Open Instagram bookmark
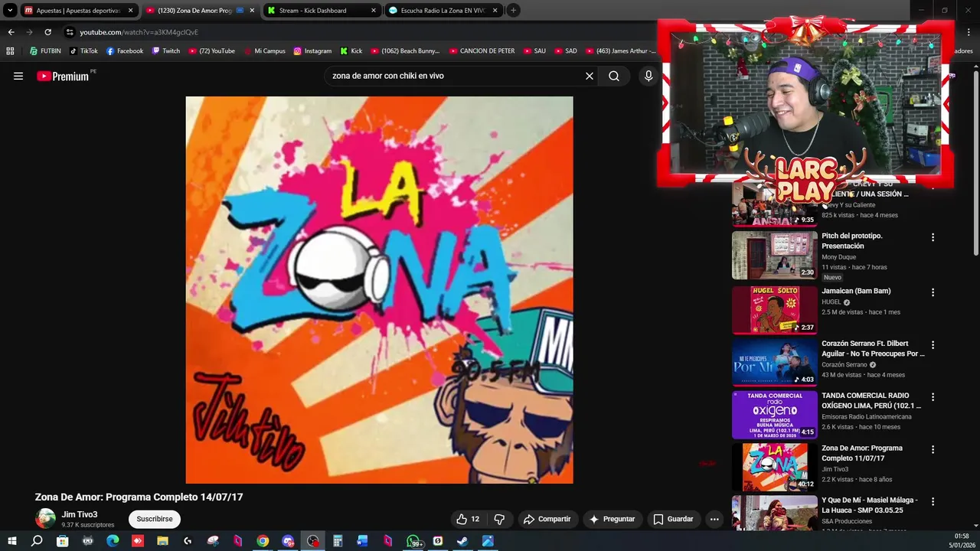Viewport: 980px width, 551px height. click(x=312, y=51)
